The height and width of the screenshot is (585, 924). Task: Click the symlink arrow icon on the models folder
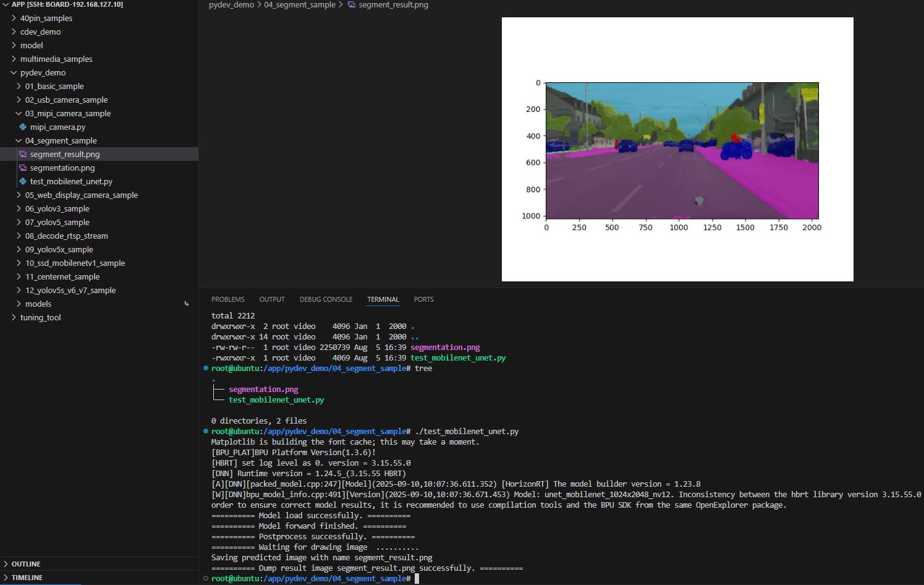[x=187, y=304]
